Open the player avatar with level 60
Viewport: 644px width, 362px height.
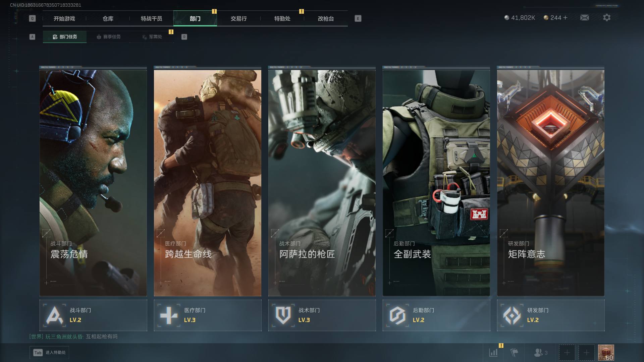point(606,353)
